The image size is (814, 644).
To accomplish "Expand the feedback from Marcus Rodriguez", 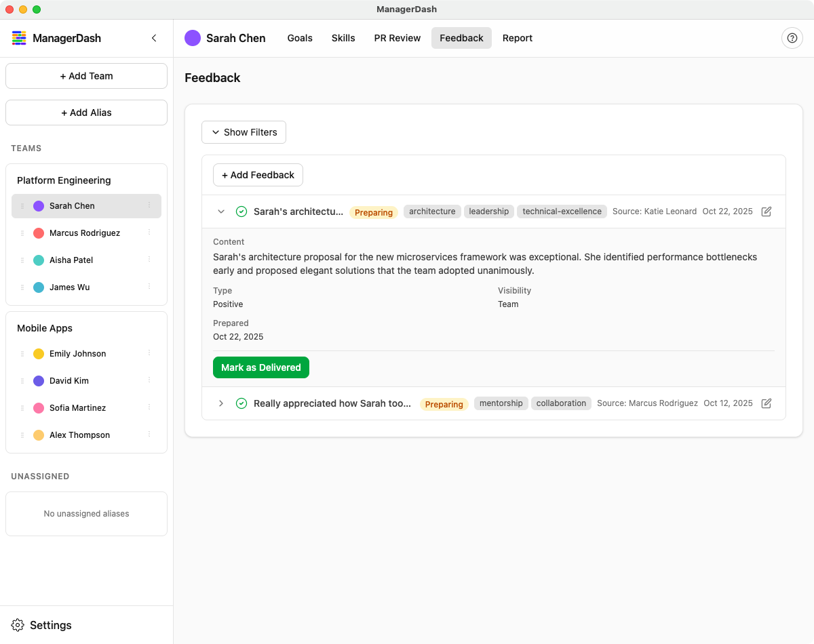I will point(220,403).
